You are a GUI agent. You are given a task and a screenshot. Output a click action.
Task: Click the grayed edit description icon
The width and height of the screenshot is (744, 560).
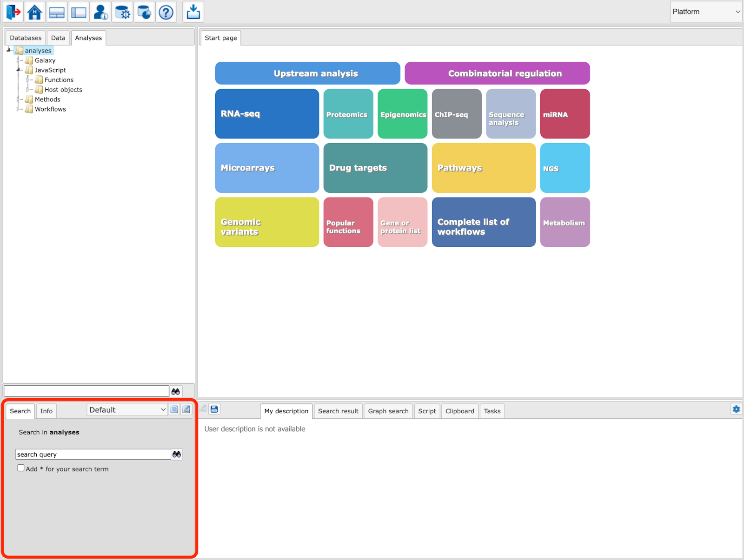[x=203, y=409]
